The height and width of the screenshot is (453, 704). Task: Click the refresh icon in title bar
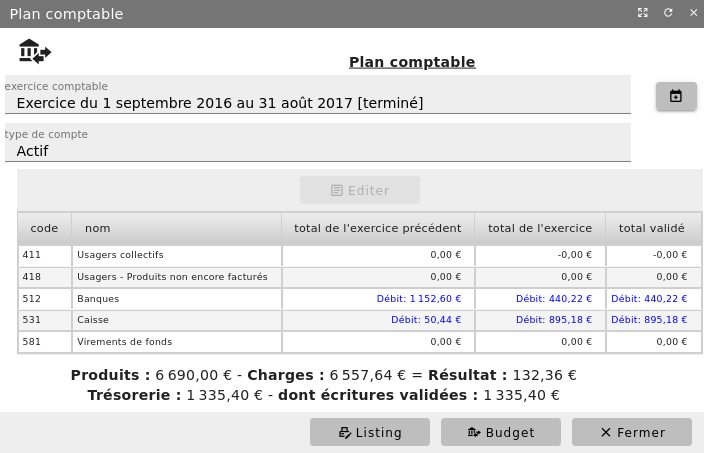668,13
